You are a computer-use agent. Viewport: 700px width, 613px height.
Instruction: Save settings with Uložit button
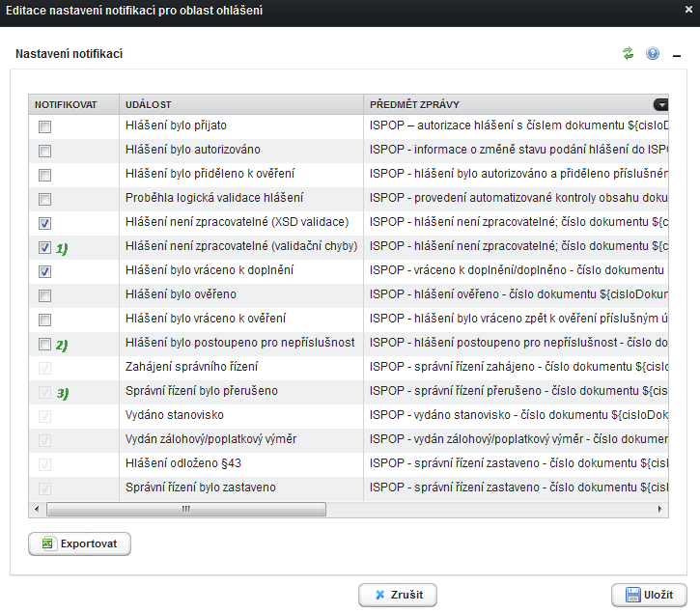[x=649, y=595]
